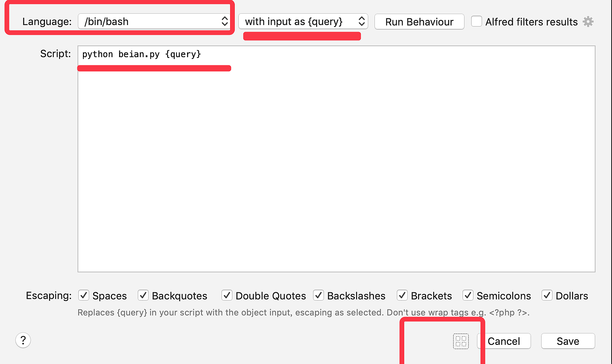Uncheck Semicolons escaping option

click(468, 296)
